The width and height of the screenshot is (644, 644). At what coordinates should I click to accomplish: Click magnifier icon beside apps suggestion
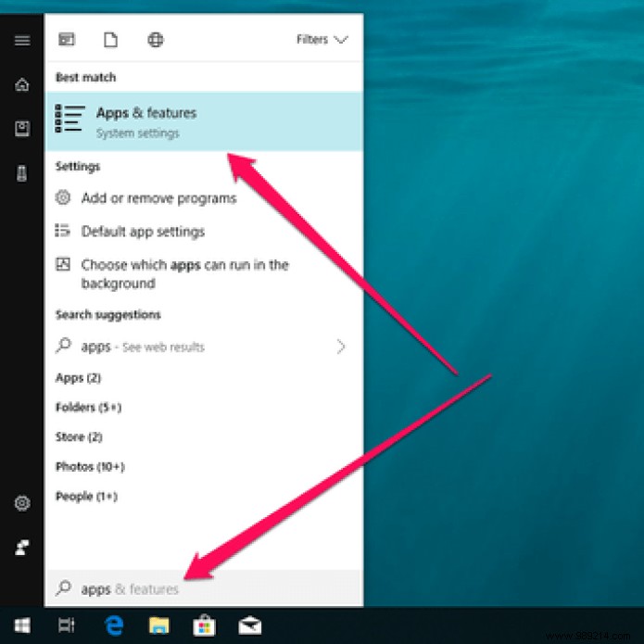point(64,346)
